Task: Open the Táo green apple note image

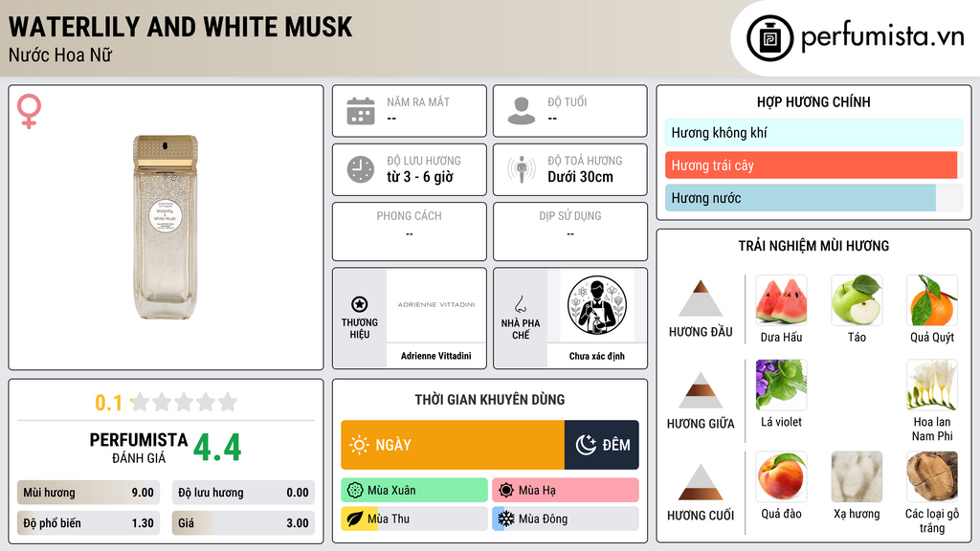Action: coord(857,300)
